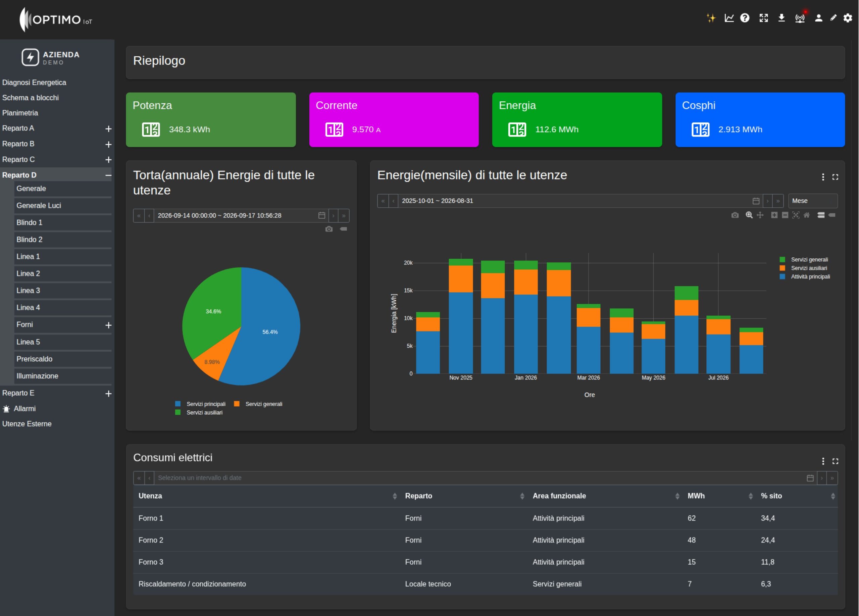Open Schema a blocchi page
Screen dimensions: 859x616
[30, 98]
